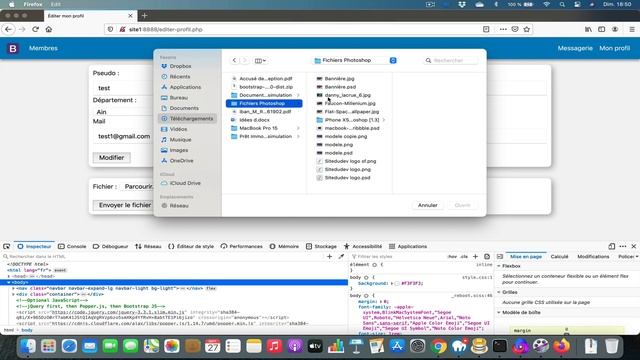Image resolution: width=640 pixels, height=360 pixels.
Task: Expand Prêt immo simulation folder chevron
Action: coord(298,137)
